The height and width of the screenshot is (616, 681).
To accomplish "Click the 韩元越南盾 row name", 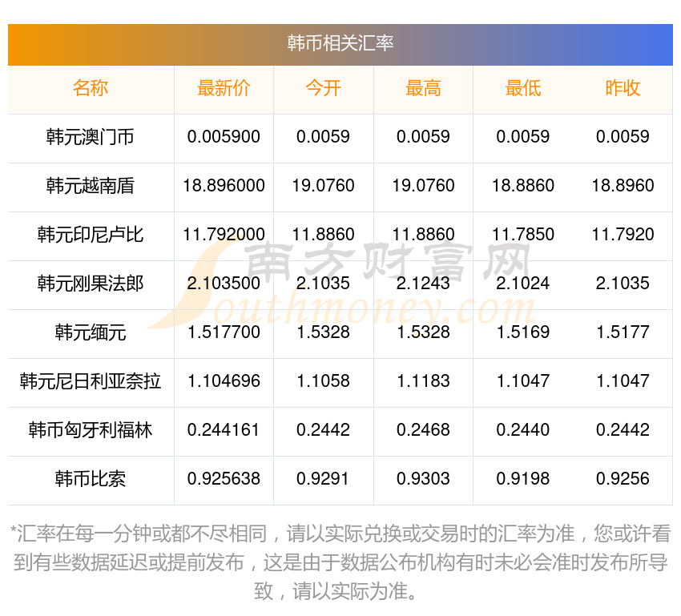I will [91, 186].
